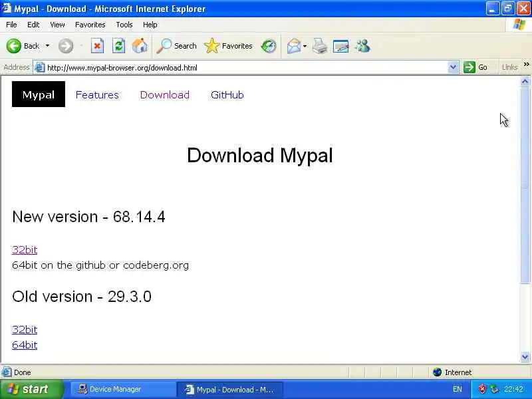Image resolution: width=532 pixels, height=399 pixels.
Task: Click the Windows flag throbber logo
Action: point(519,25)
